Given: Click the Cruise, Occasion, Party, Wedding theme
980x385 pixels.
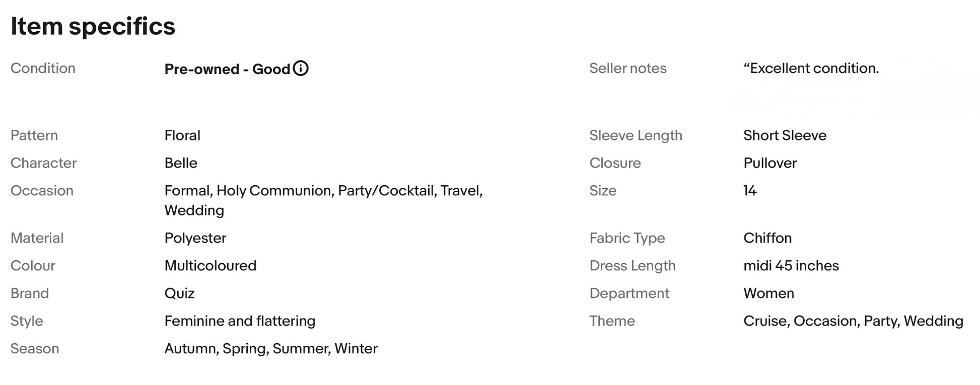Looking at the screenshot, I should (853, 321).
